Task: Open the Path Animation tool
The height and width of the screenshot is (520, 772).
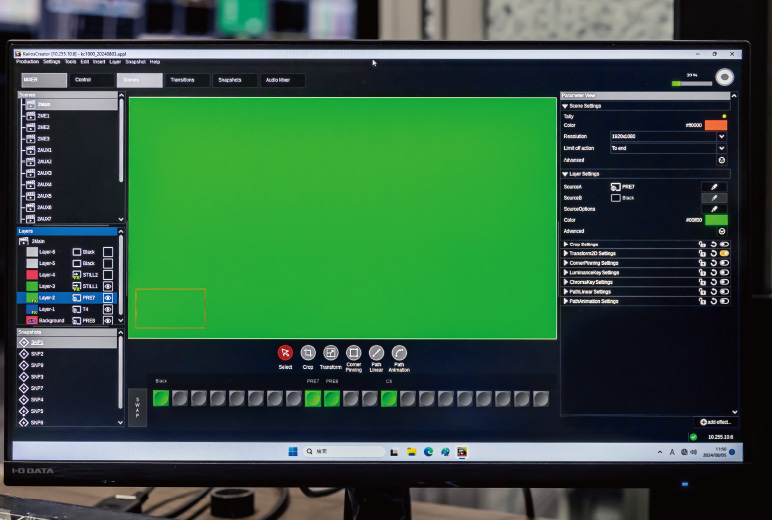Action: (399, 352)
